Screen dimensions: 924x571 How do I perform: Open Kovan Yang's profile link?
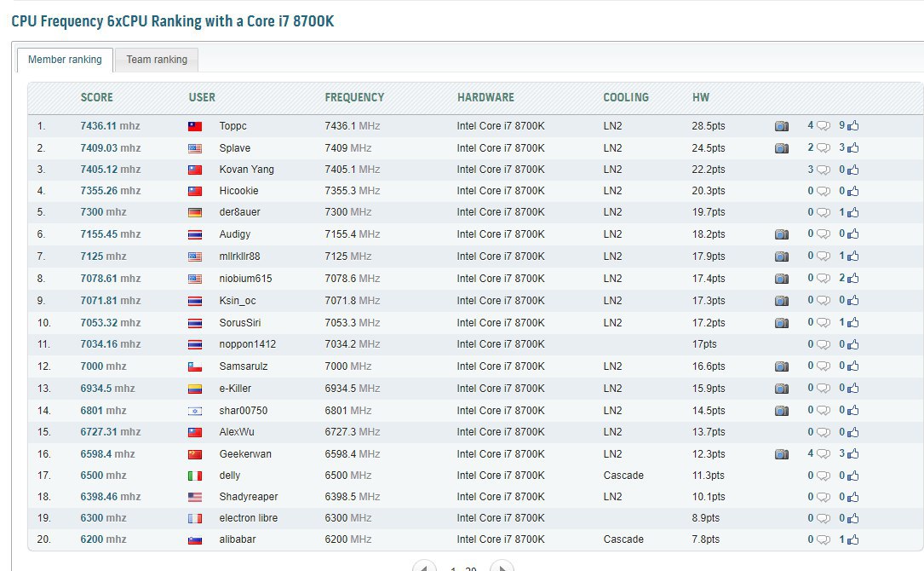(x=246, y=170)
